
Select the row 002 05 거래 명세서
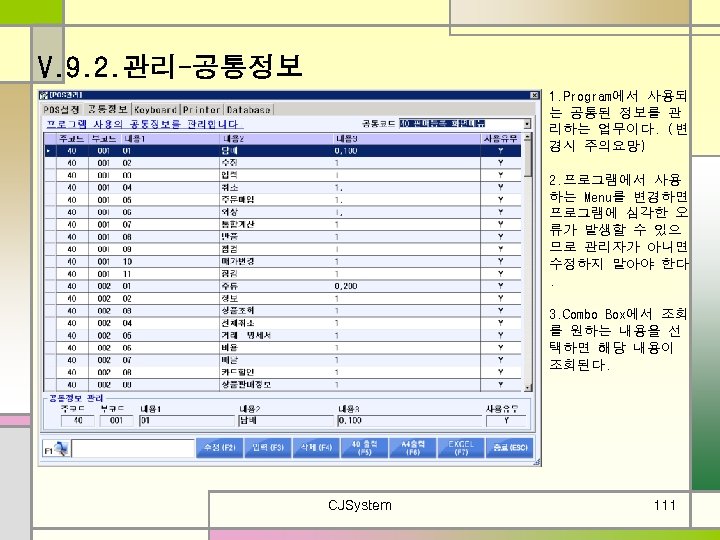(283, 336)
